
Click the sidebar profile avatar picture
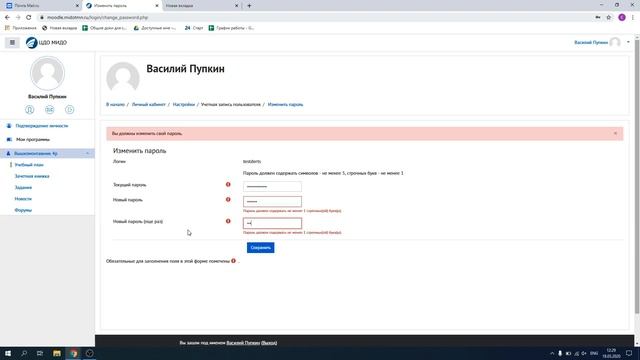(47, 73)
